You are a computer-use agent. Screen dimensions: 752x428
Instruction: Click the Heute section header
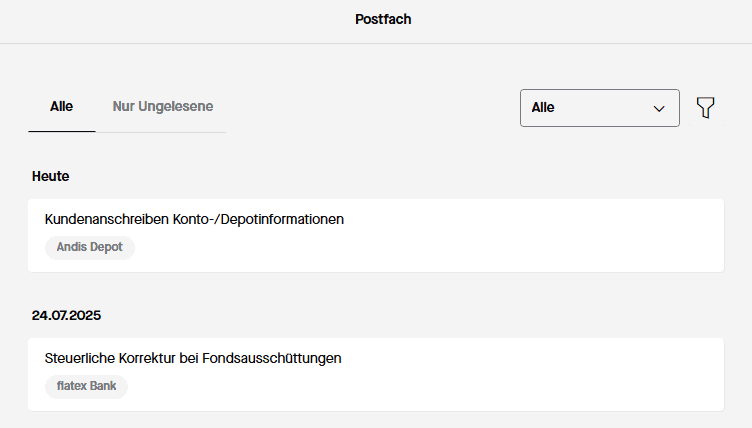50,176
